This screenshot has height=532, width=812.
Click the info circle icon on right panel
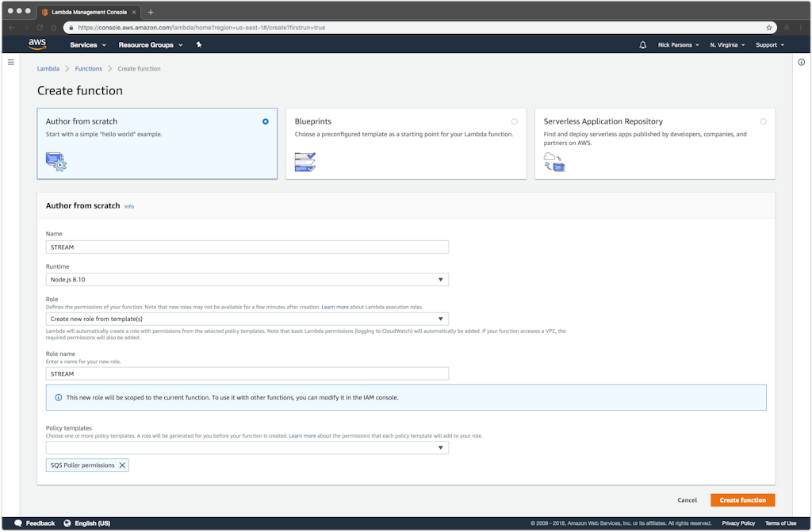[x=801, y=62]
